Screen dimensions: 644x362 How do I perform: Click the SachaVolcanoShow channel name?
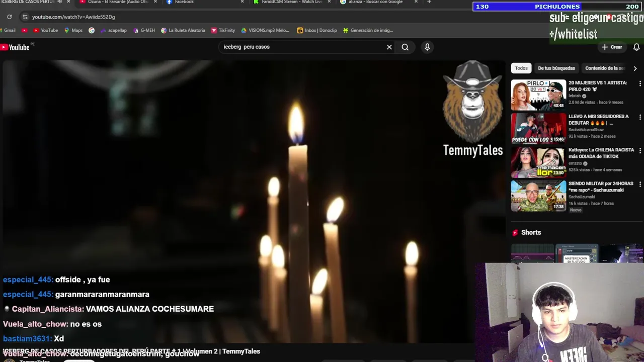(586, 130)
